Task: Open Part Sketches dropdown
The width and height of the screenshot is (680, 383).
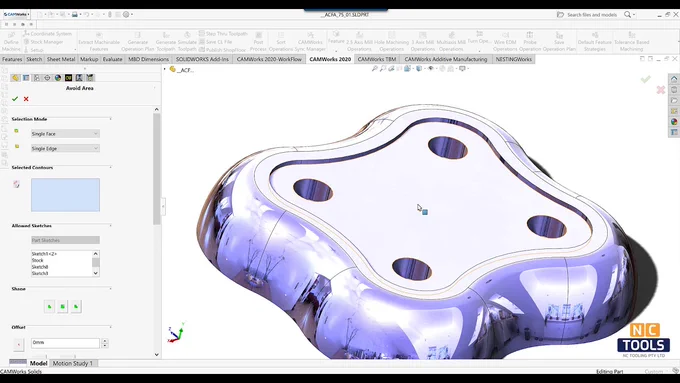Action: 65,240
